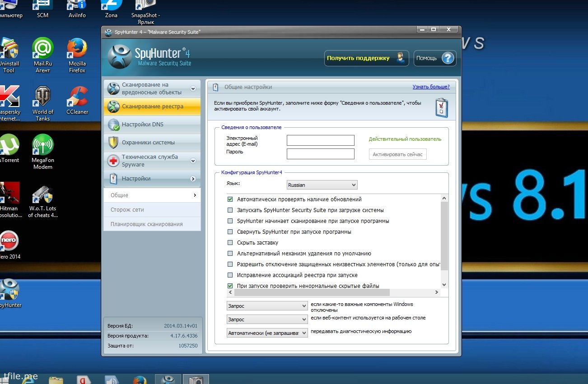Open Hitman Absolution desktop icon
Screen dimensions: 588x384
[9, 200]
